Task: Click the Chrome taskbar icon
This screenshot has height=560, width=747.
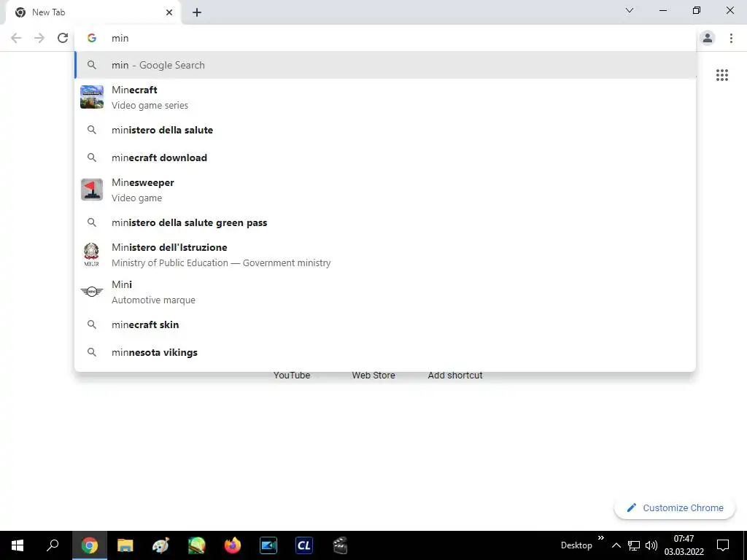Action: click(89, 545)
